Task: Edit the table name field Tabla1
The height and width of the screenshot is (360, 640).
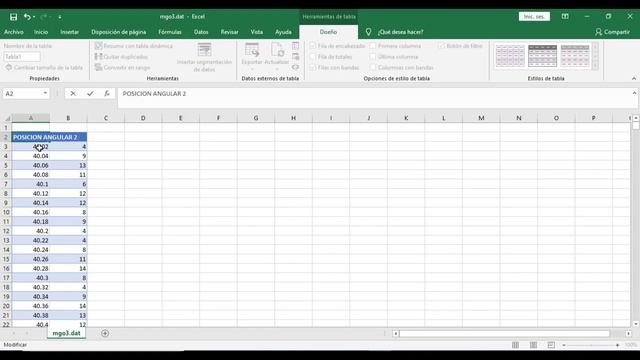Action: point(22,57)
